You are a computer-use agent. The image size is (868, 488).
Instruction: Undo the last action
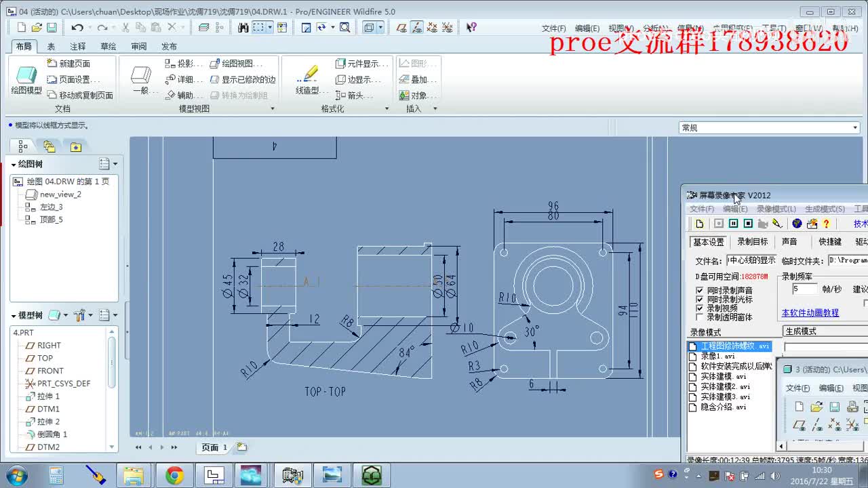tap(77, 27)
